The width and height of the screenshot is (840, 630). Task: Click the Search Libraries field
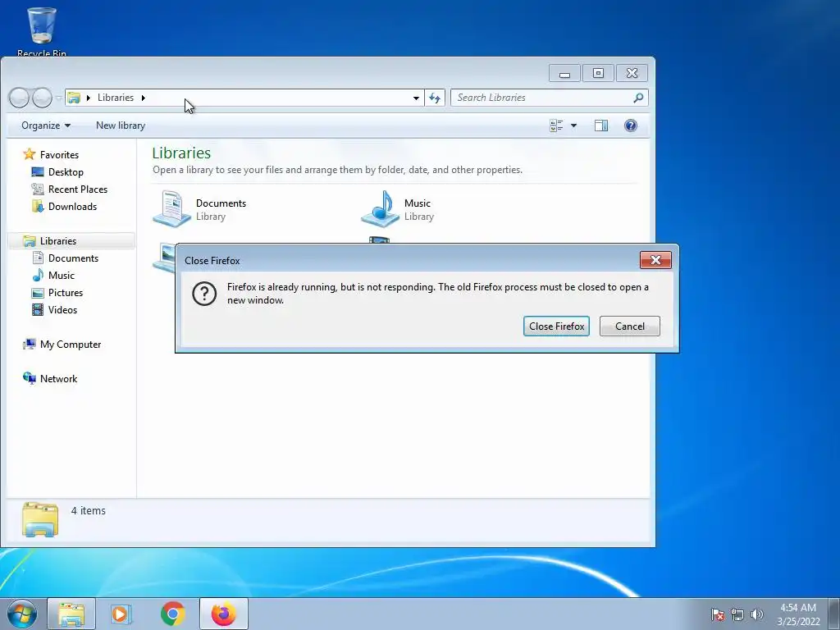click(x=549, y=98)
